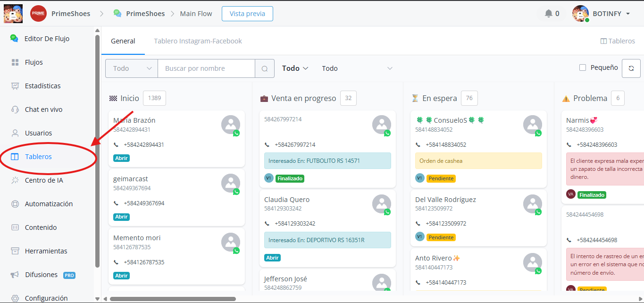The height and width of the screenshot is (303, 644).
Task: Click the pixel-art app logo top-left
Action: click(13, 13)
